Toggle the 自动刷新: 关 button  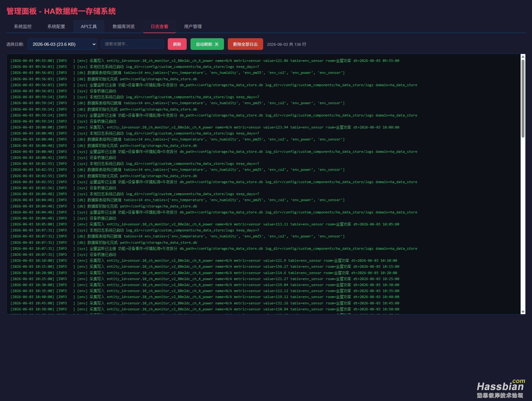coord(207,44)
